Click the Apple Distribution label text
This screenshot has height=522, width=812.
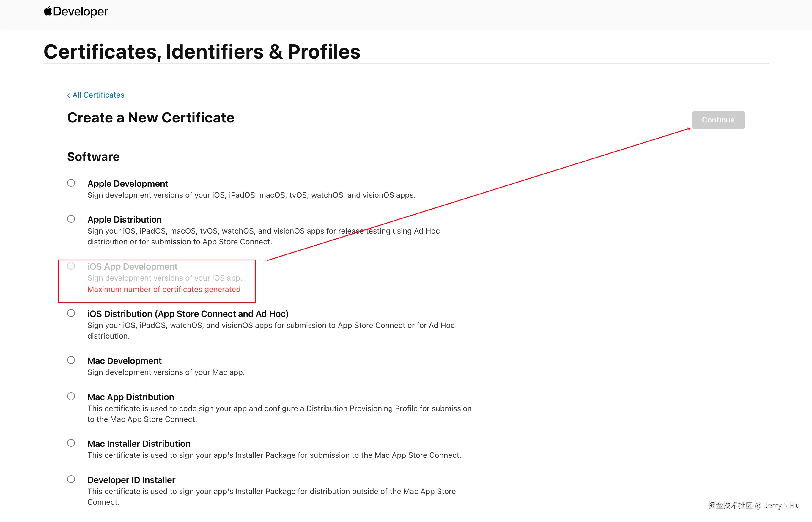pos(124,220)
